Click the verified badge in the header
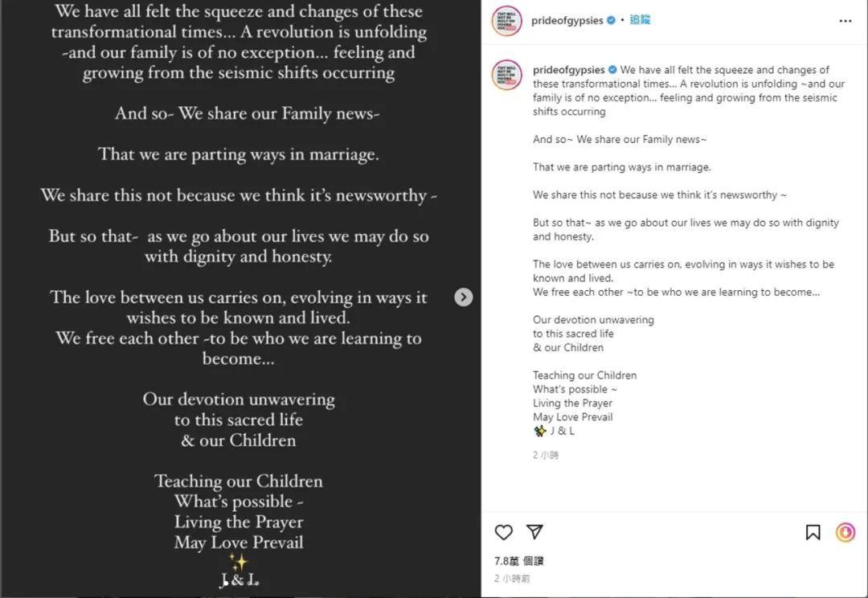This screenshot has width=868, height=598. click(x=612, y=21)
